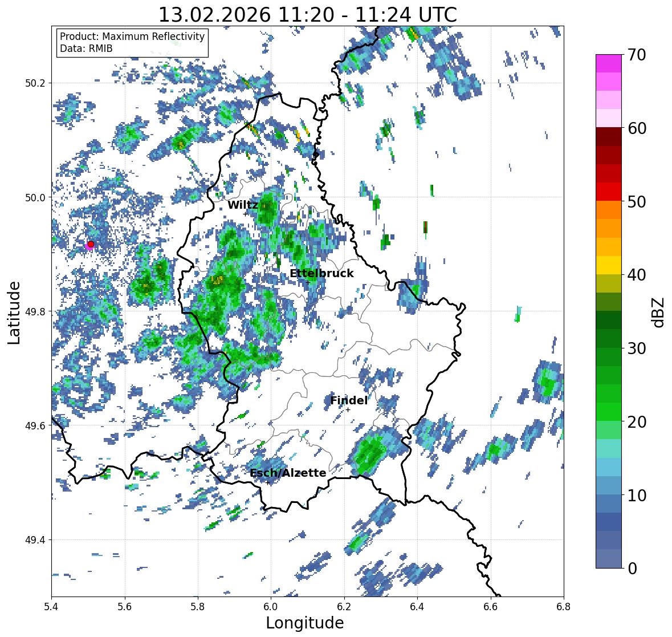Click the plus marker under the Ettelbruck label
The height and width of the screenshot is (637, 672).
point(308,282)
